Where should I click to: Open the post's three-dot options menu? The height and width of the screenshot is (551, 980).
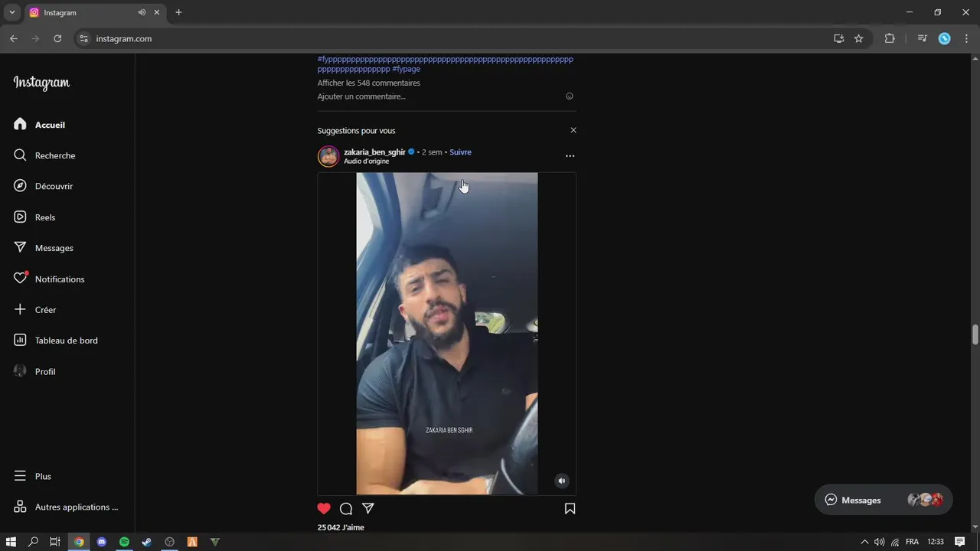(570, 156)
